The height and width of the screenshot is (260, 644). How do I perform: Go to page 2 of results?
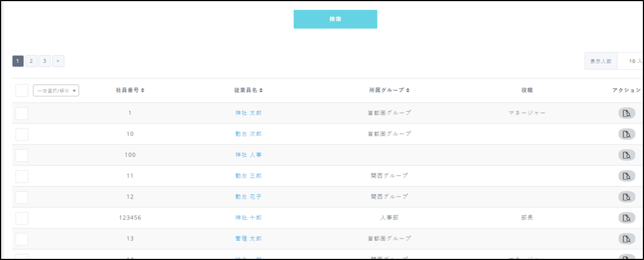pos(31,61)
